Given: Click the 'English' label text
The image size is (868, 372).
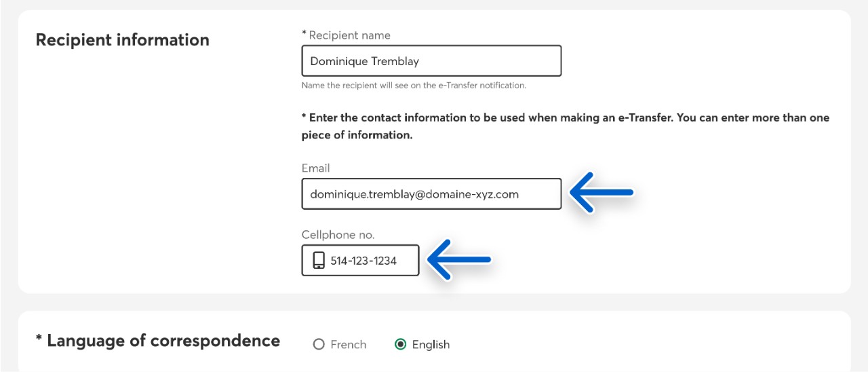Looking at the screenshot, I should [431, 344].
